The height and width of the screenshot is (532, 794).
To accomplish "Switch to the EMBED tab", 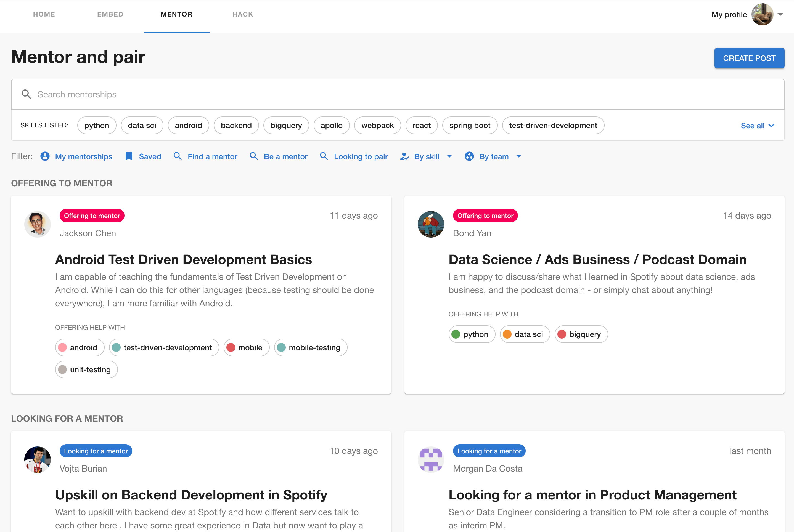I will pyautogui.click(x=110, y=14).
